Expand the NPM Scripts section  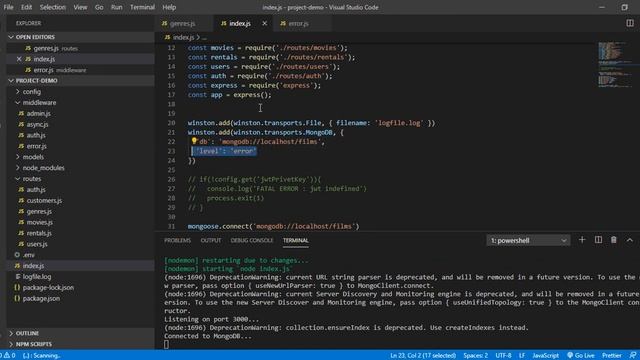click(80, 344)
